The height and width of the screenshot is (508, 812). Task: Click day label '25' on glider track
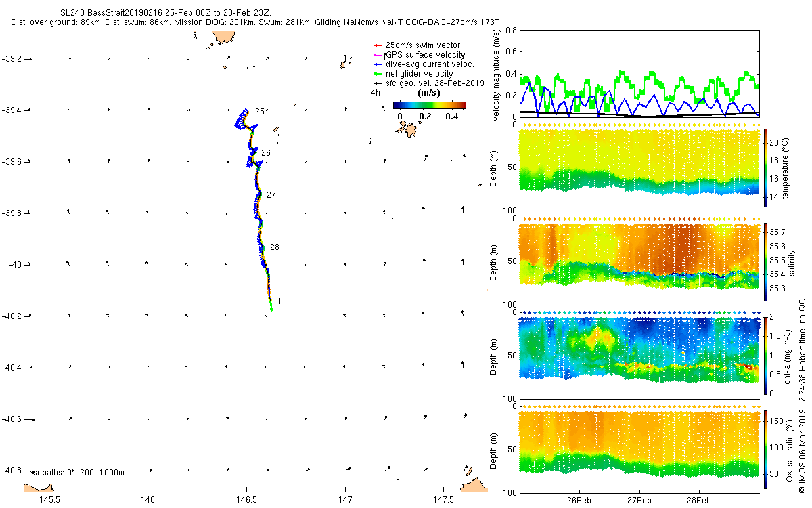point(259,112)
